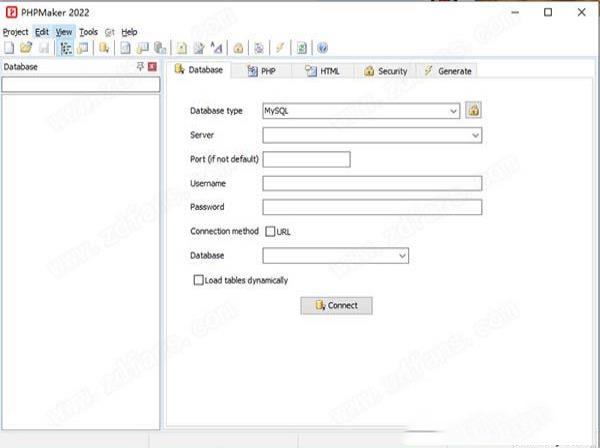The width and height of the screenshot is (600, 448).
Task: Open the Security tab
Action: (385, 71)
